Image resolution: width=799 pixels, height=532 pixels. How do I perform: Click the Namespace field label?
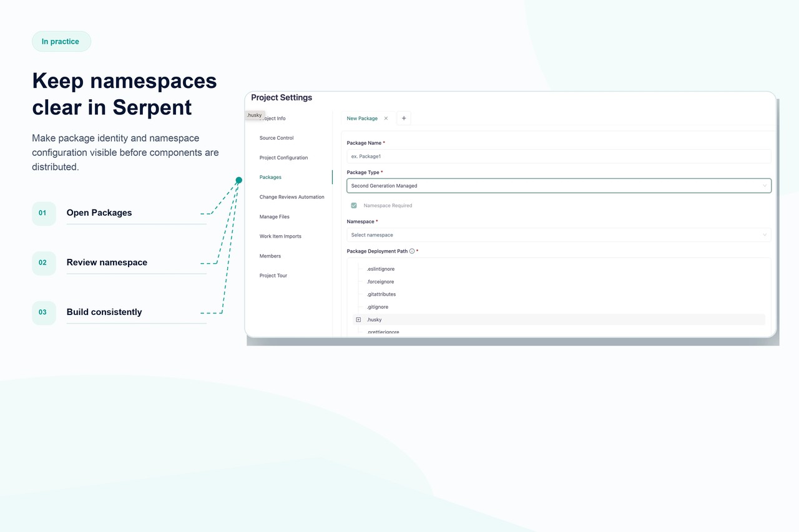[362, 221]
